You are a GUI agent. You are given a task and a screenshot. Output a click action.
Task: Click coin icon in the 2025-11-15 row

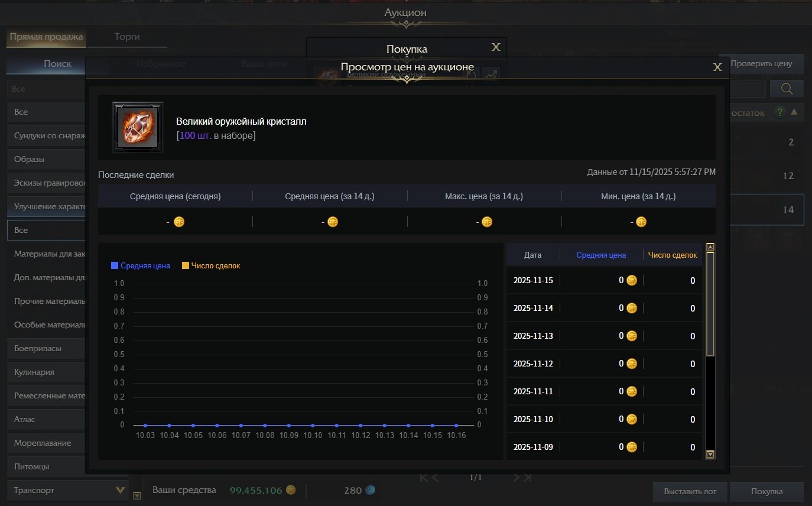(632, 280)
